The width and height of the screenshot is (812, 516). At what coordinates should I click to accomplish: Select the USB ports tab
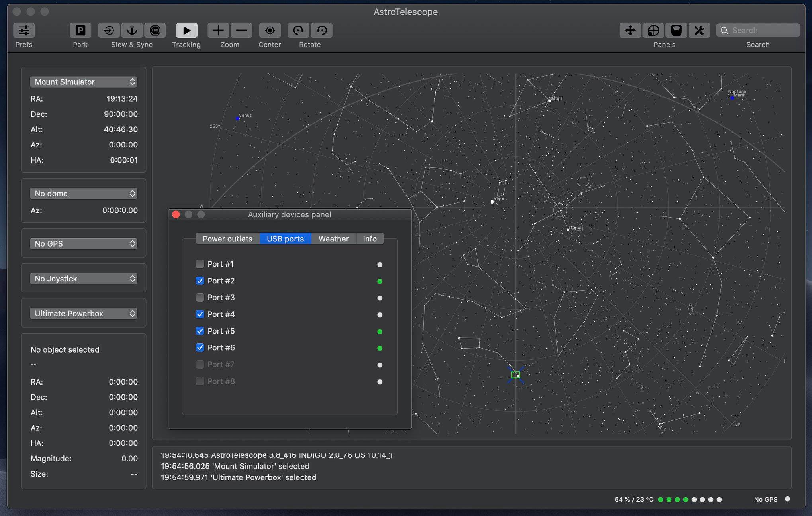pyautogui.click(x=285, y=239)
